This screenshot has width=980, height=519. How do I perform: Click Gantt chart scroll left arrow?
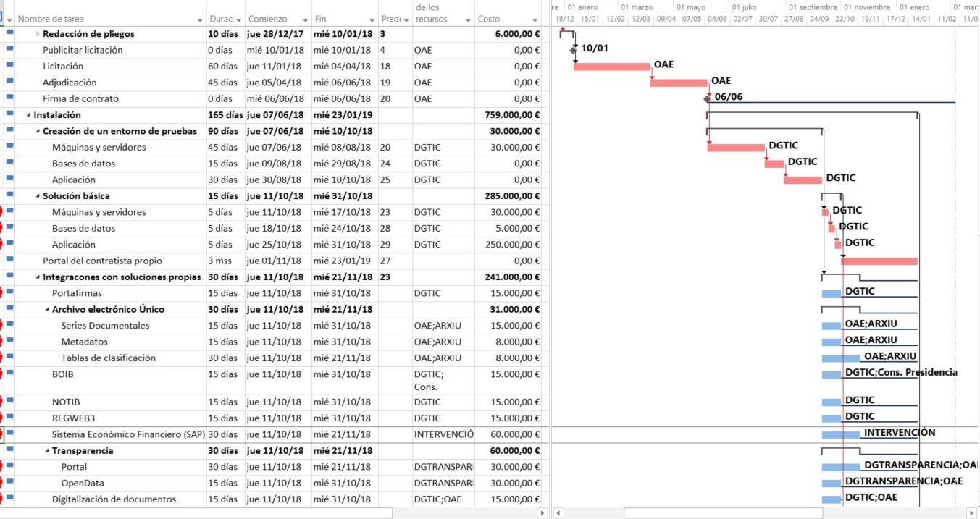point(558,512)
